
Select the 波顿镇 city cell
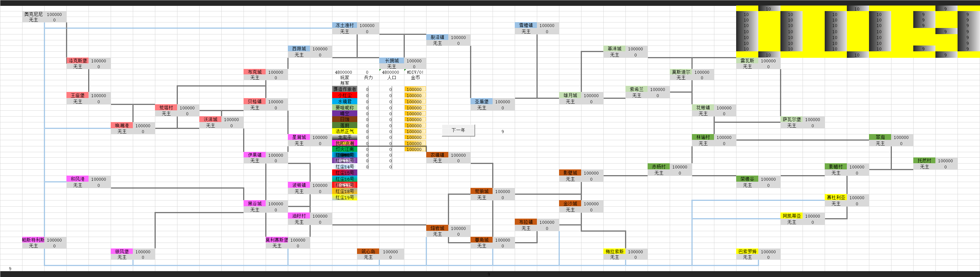click(299, 185)
